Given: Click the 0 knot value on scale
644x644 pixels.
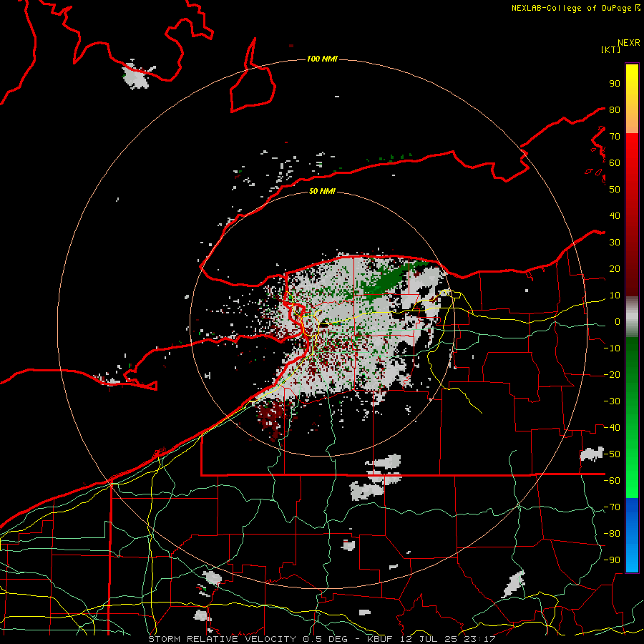Looking at the screenshot, I should point(618,321).
